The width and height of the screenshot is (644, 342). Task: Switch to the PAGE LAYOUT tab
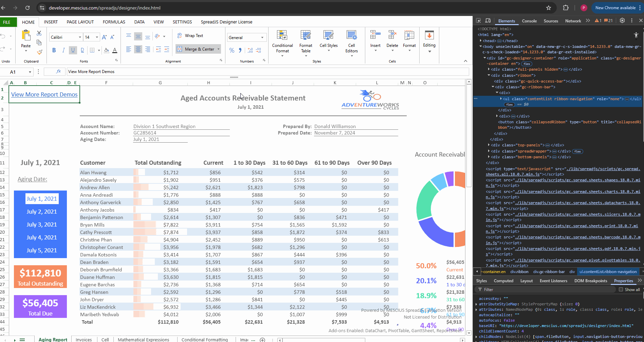tap(80, 22)
